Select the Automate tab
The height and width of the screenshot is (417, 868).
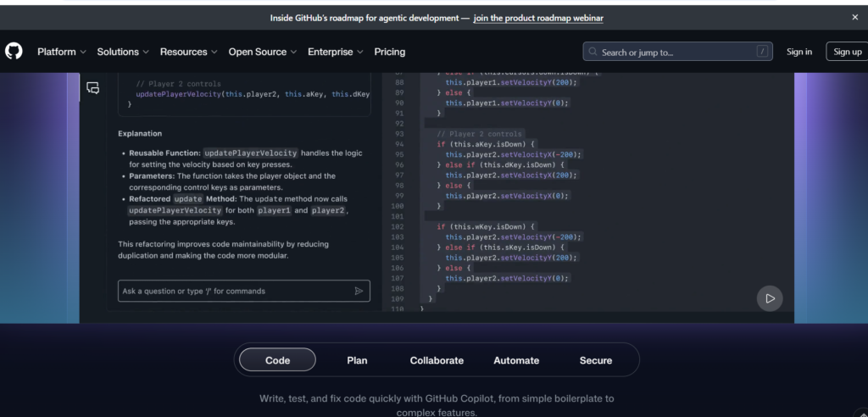click(x=516, y=360)
